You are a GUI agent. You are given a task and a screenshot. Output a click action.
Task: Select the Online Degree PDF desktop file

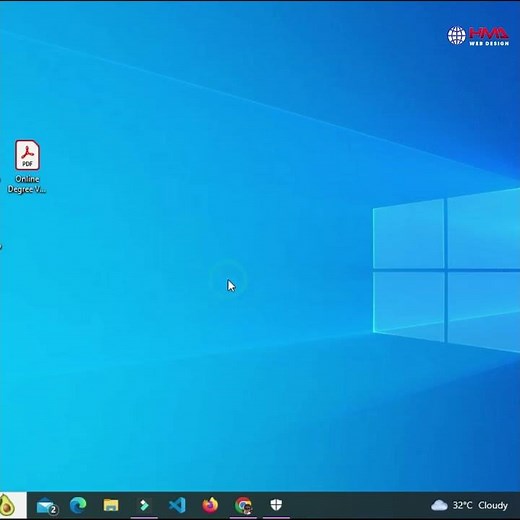click(27, 166)
